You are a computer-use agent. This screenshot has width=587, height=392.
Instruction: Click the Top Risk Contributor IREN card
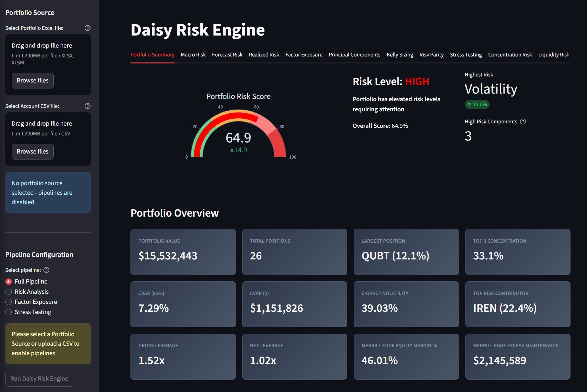[517, 304]
